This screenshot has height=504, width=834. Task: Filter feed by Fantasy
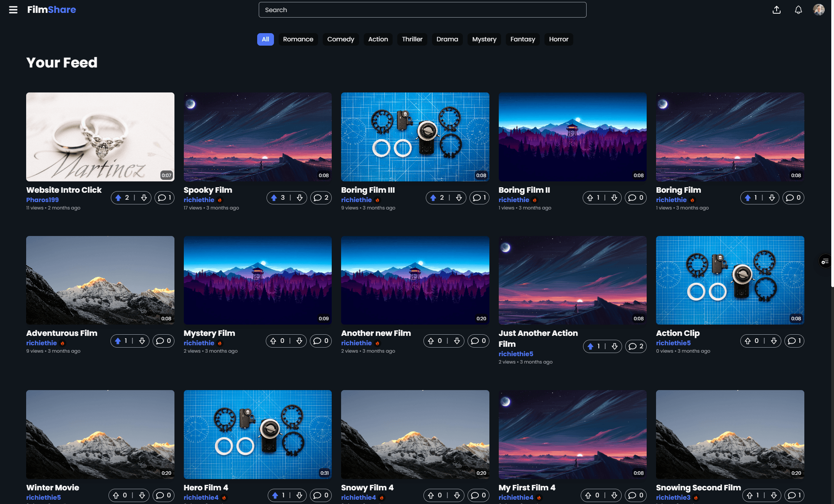tap(523, 39)
